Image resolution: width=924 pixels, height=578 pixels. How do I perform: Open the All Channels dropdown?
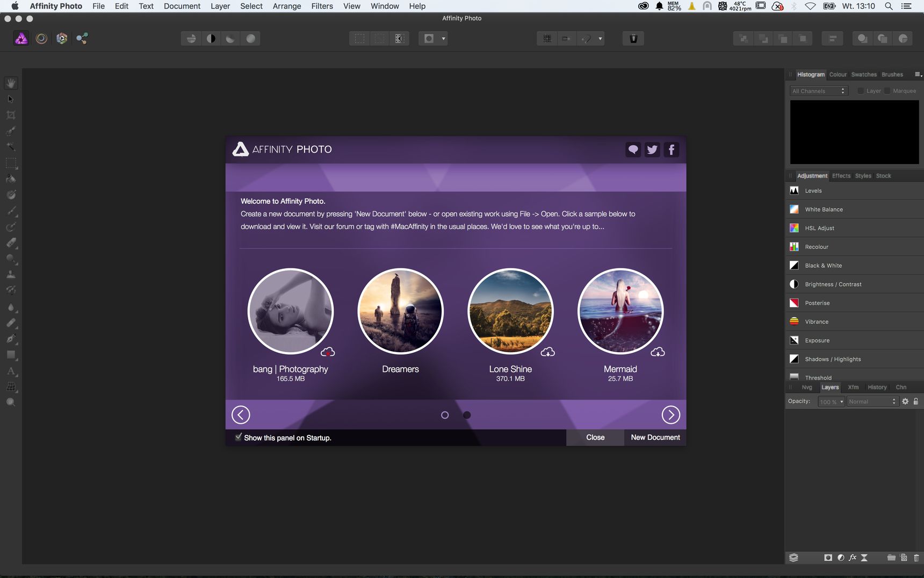tap(819, 91)
